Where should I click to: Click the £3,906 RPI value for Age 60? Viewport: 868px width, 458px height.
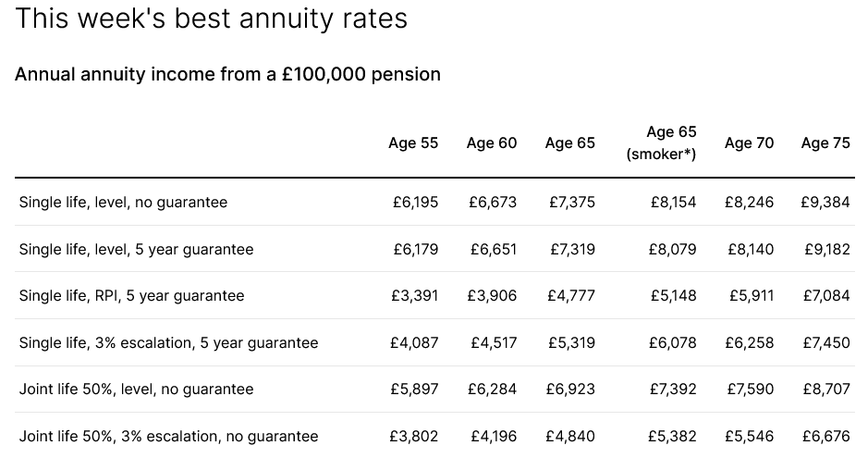493,296
